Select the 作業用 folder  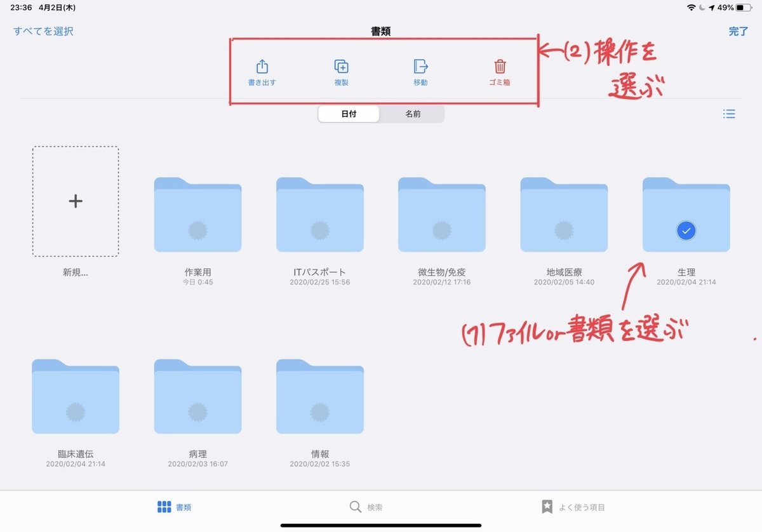(x=197, y=213)
